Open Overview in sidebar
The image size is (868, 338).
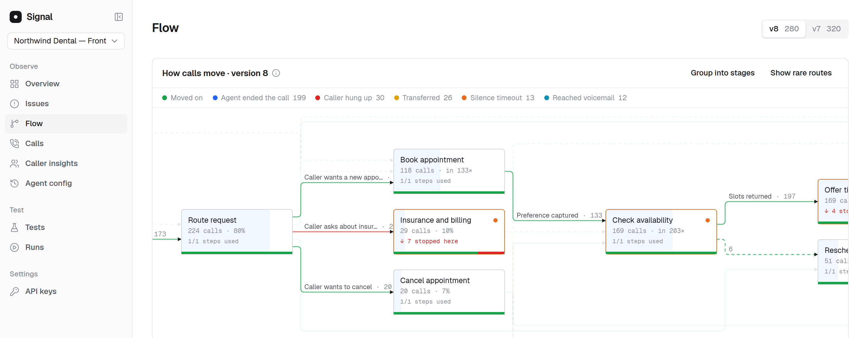(66, 84)
